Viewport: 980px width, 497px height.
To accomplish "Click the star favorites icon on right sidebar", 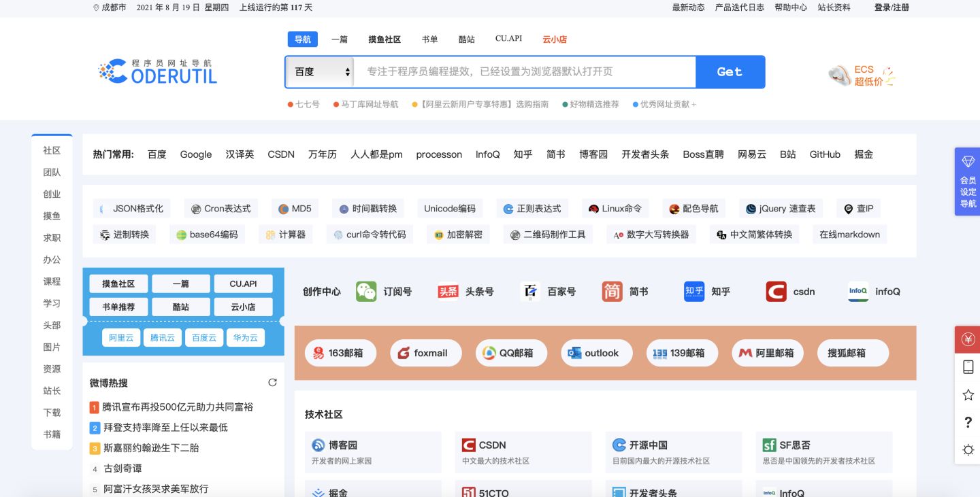I will (967, 394).
